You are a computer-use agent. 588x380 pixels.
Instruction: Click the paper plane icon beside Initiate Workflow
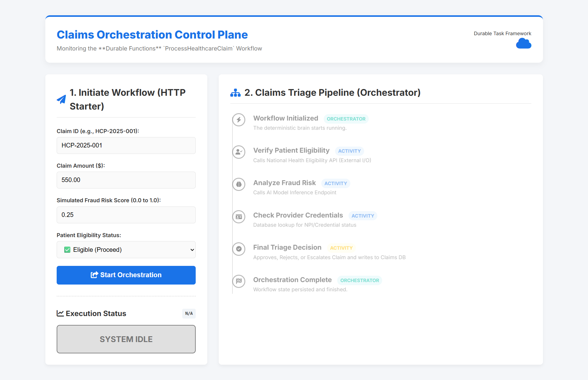(x=62, y=99)
